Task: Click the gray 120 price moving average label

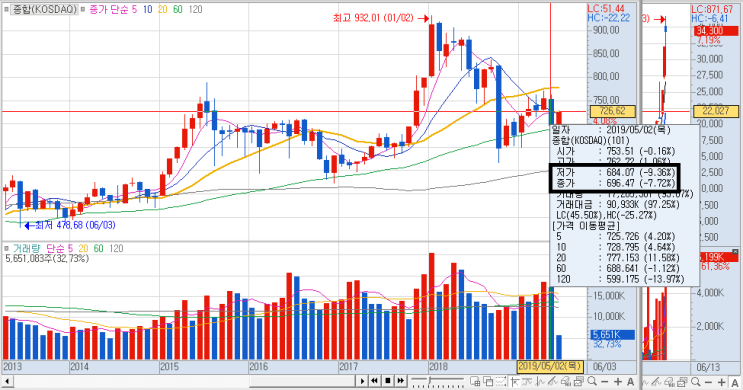Action: point(195,9)
